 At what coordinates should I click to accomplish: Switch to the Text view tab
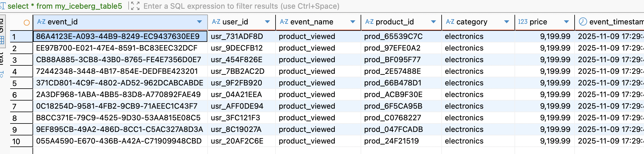(x=2, y=58)
